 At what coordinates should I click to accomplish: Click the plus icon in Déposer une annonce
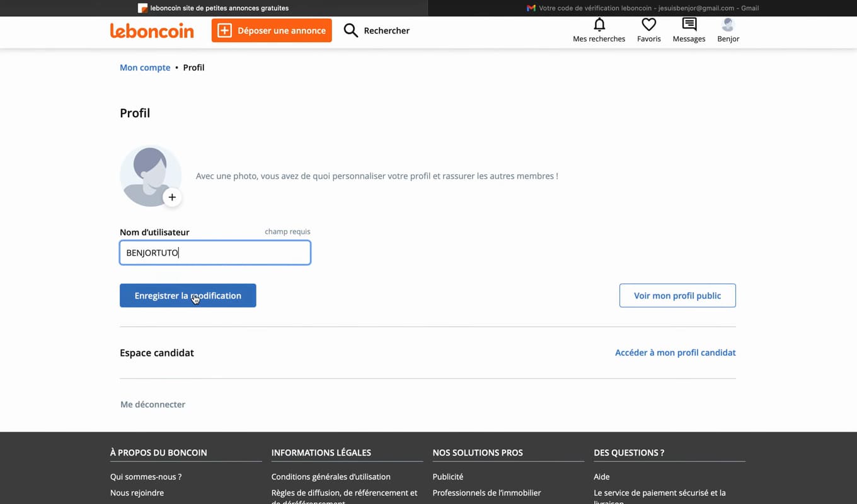click(x=225, y=30)
